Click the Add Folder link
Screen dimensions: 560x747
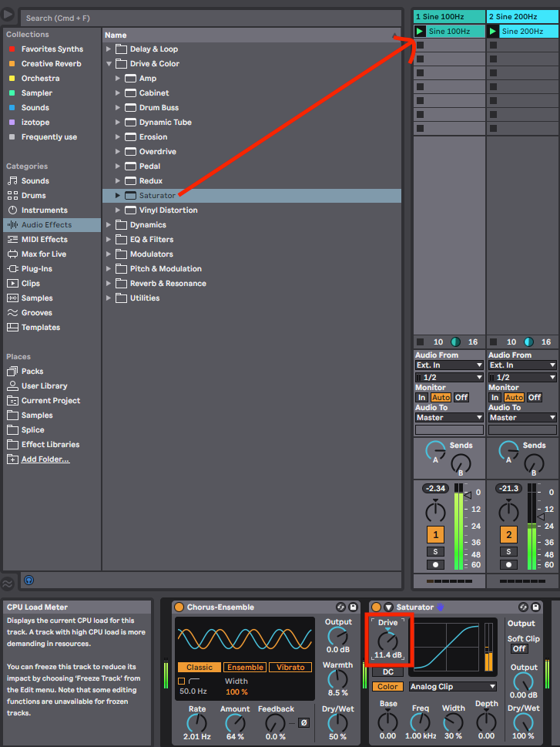click(x=45, y=459)
